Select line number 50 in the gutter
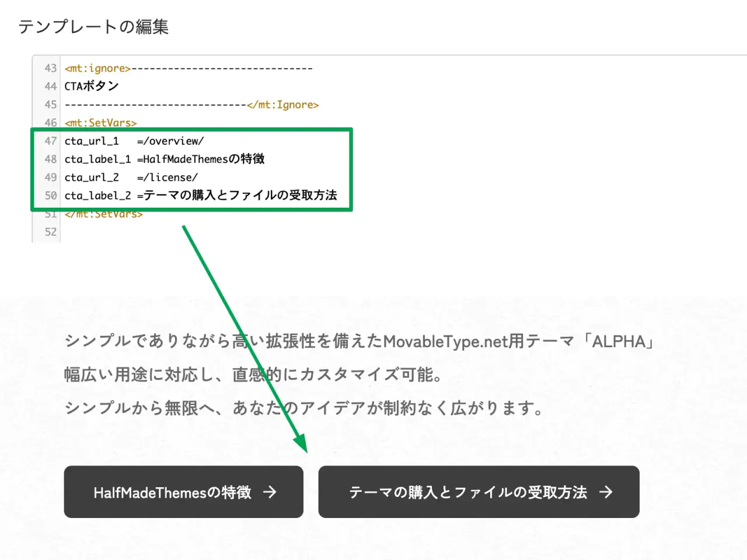 coord(51,195)
